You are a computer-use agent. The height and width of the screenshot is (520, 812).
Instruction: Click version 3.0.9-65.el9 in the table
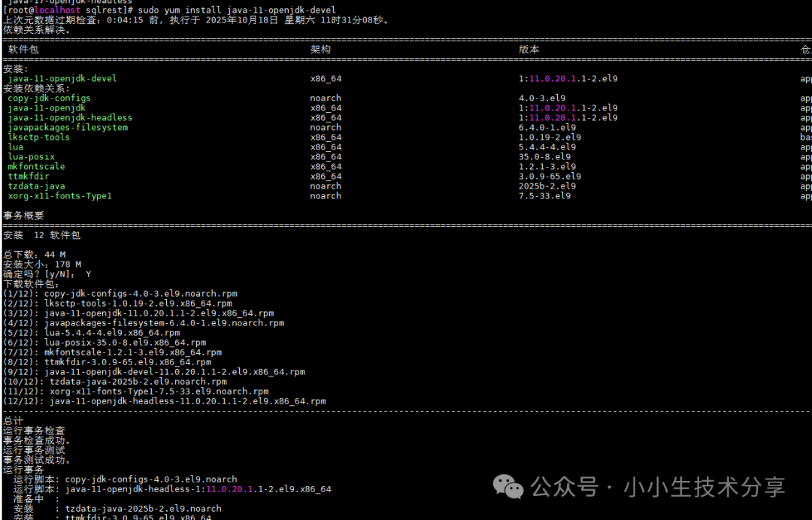pyautogui.click(x=550, y=177)
